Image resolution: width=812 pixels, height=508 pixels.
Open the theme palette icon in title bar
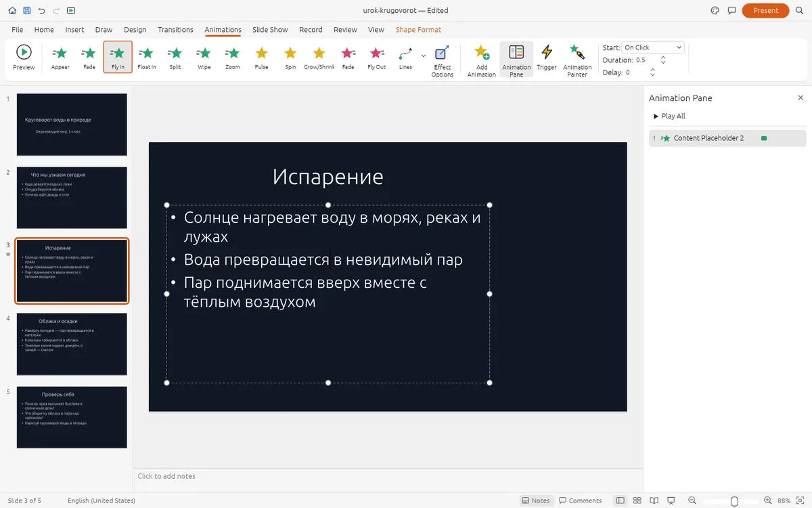(x=715, y=10)
